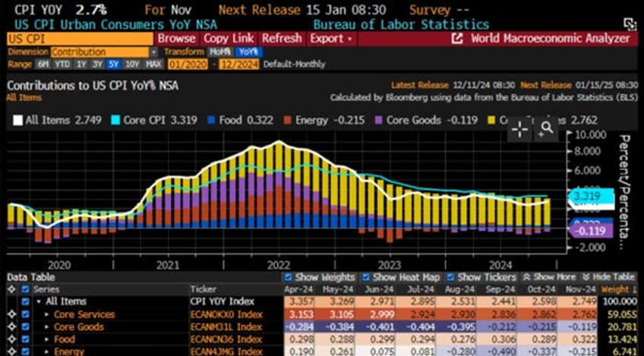Activate the zoom magnifier tool on chart
644x356 pixels.
(x=546, y=130)
